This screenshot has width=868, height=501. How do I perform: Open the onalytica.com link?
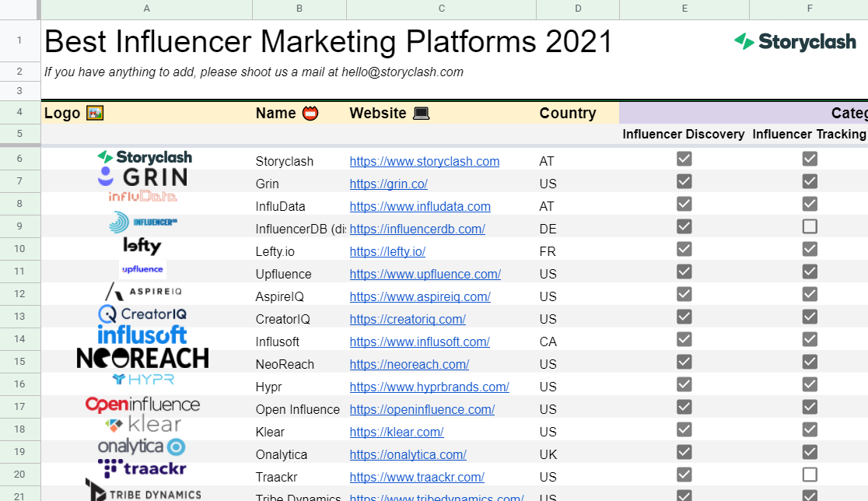(x=408, y=454)
